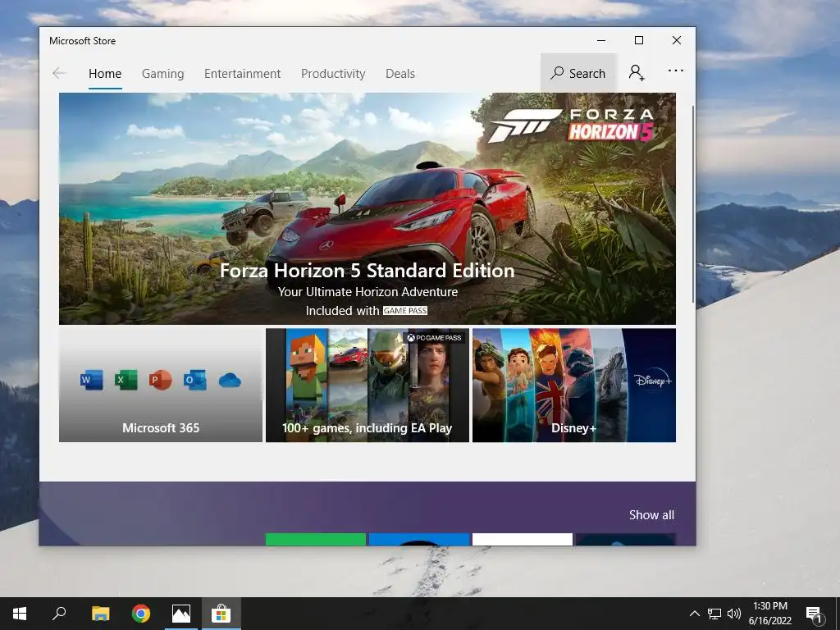Open the Gaming tab
Viewport: 840px width, 630px height.
point(163,73)
